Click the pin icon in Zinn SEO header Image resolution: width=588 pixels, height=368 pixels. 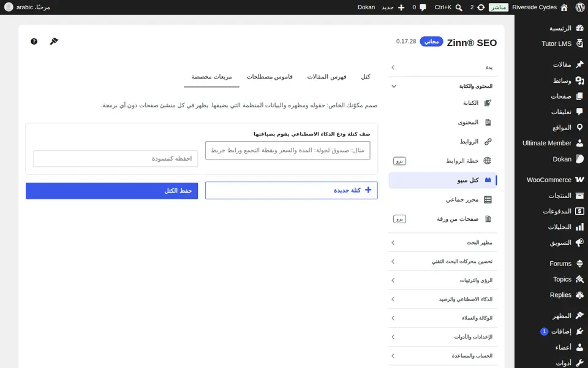tap(54, 41)
